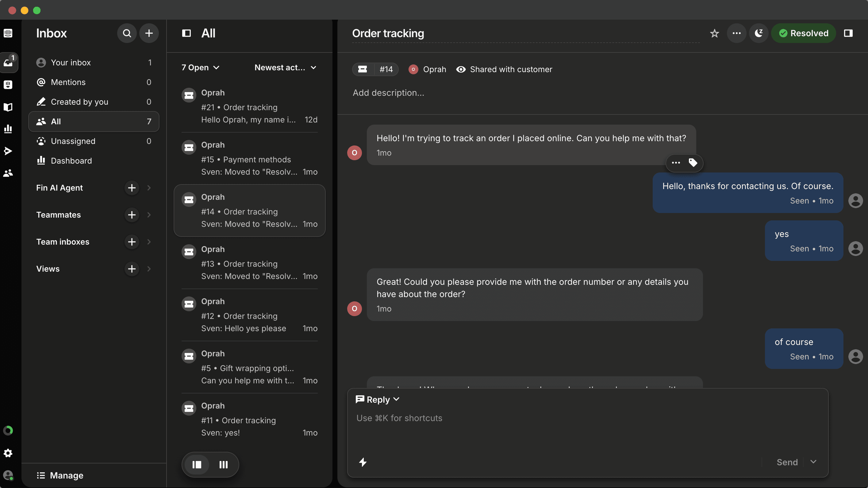Open the Dashboard inbox item
Viewport: 868px width, 488px height.
[x=71, y=161]
